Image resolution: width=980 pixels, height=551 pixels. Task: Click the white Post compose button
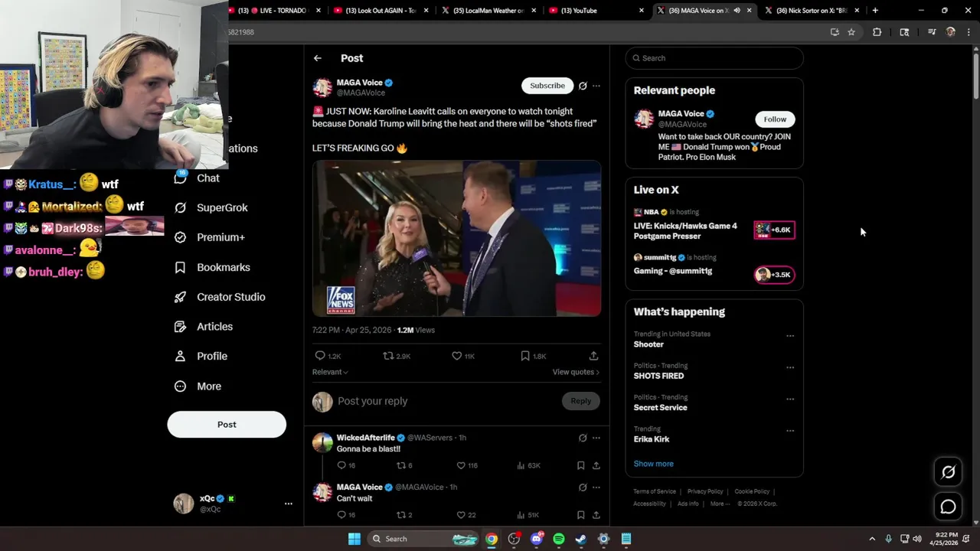pyautogui.click(x=227, y=425)
